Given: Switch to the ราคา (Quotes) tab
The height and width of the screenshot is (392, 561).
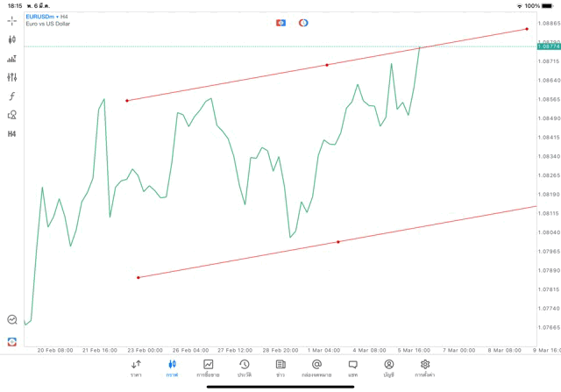Looking at the screenshot, I should 136,367.
